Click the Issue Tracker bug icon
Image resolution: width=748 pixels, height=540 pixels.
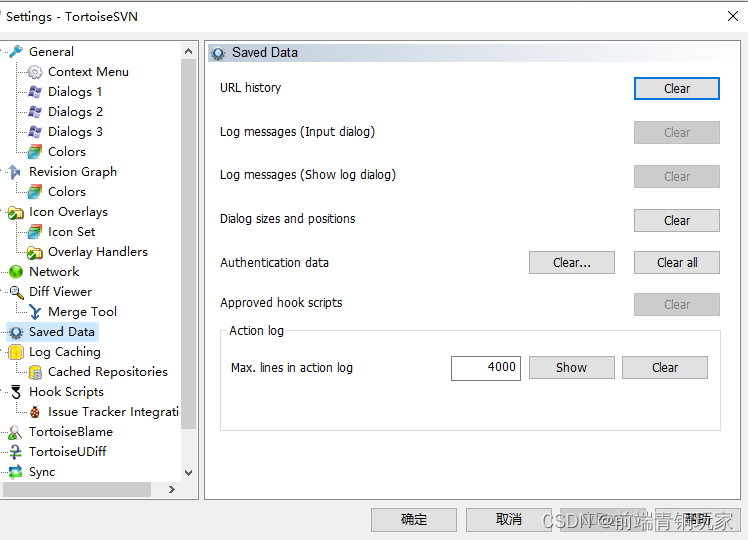35,412
